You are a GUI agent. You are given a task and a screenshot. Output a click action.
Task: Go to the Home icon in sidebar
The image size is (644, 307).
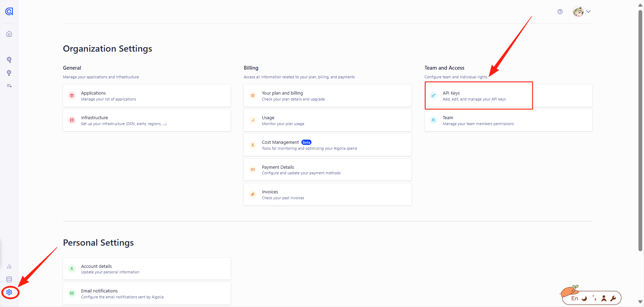[x=9, y=34]
